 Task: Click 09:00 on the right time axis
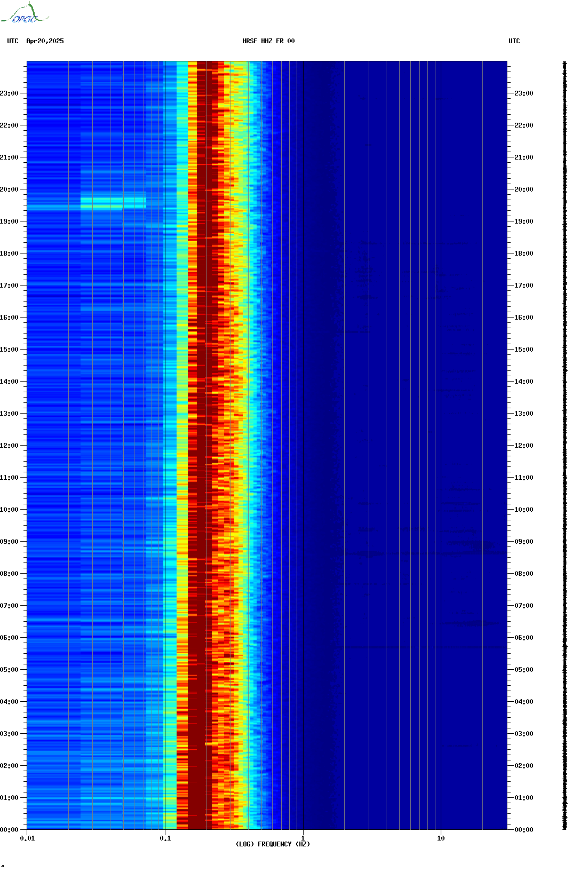coord(524,542)
